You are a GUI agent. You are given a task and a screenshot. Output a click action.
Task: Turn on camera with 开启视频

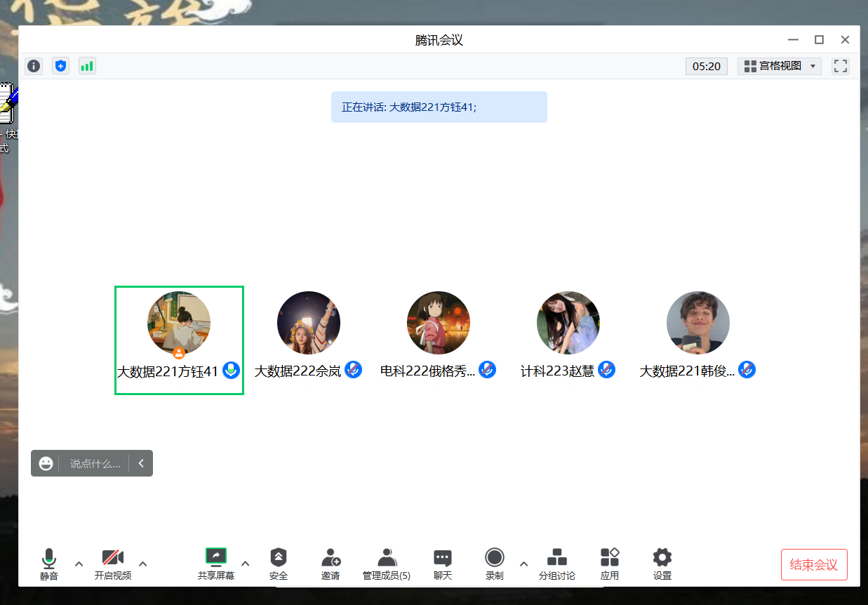click(113, 563)
